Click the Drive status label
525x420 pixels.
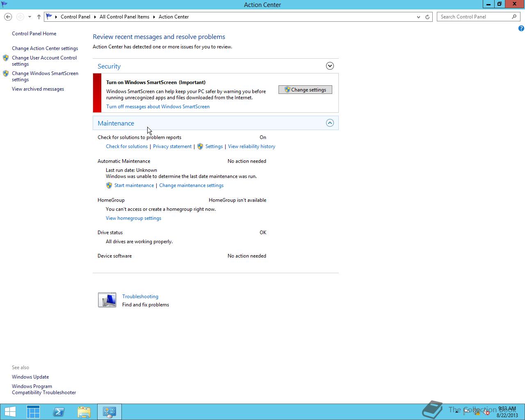[x=110, y=233]
